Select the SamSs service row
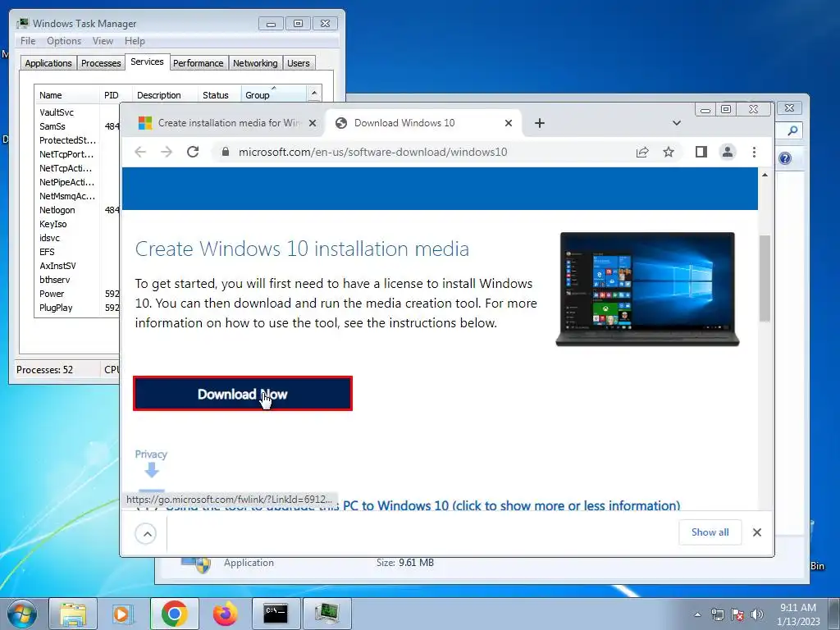Viewport: 840px width, 630px height. pyautogui.click(x=52, y=126)
